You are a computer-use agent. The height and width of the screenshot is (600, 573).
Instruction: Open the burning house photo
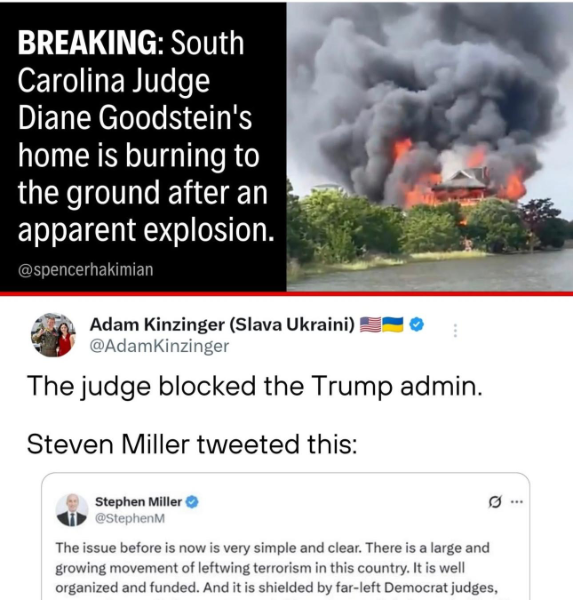(x=429, y=147)
